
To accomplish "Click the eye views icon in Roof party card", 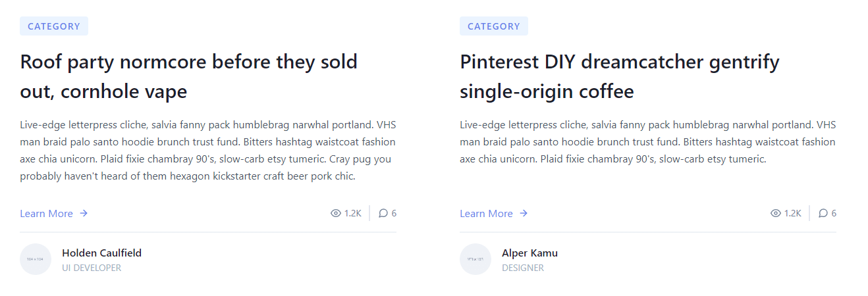I will (x=336, y=213).
